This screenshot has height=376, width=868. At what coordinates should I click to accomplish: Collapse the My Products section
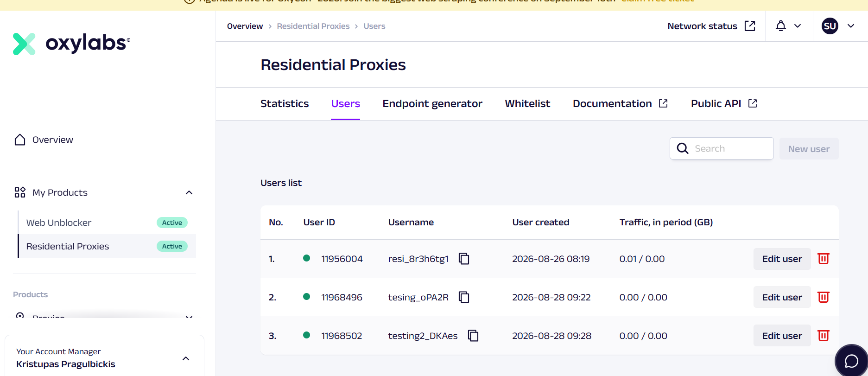pyautogui.click(x=189, y=192)
